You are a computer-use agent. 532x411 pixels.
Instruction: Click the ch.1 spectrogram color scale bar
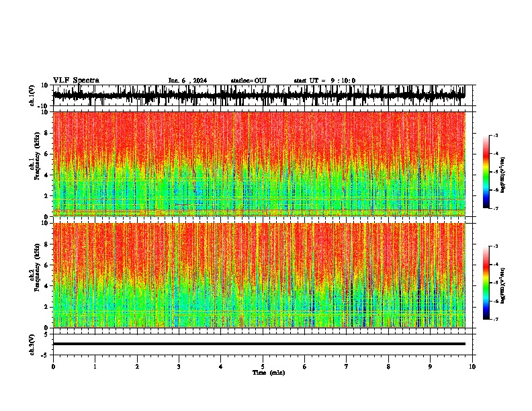[x=486, y=172]
